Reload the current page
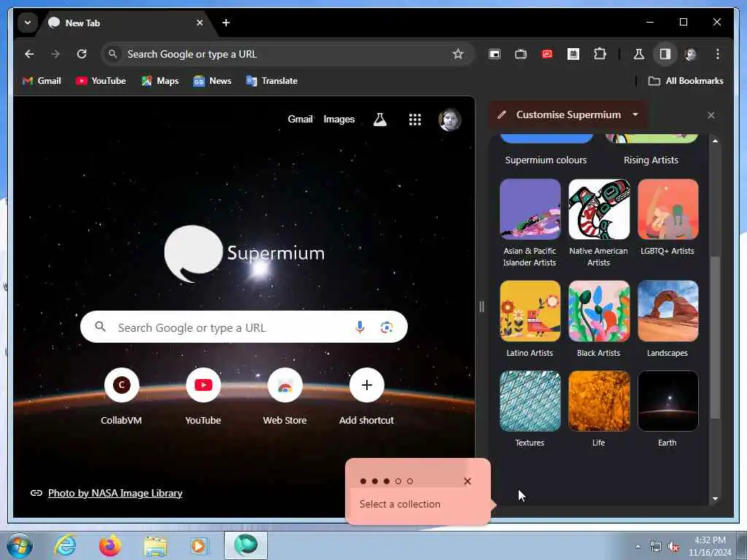Screen dimensions: 747x560 pyautogui.click(x=82, y=54)
